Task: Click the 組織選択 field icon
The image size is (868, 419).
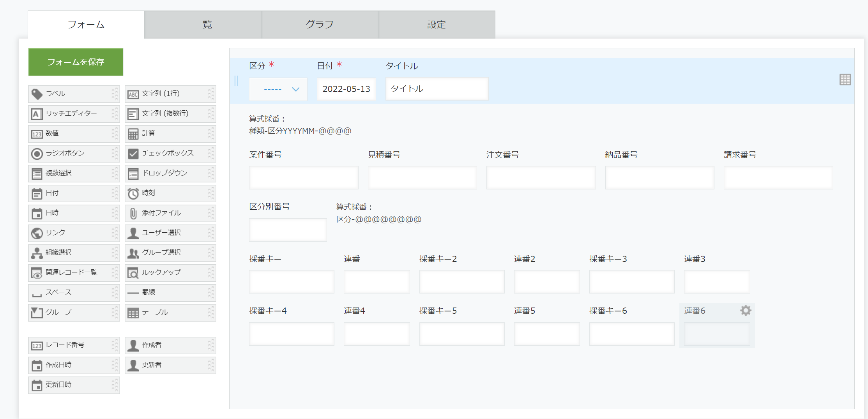Action: click(37, 253)
